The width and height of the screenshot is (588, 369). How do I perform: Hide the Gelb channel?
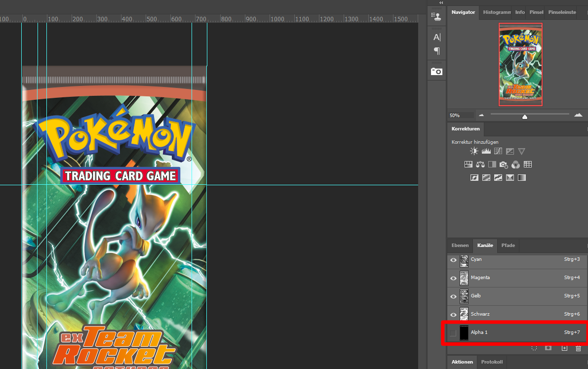[453, 296]
